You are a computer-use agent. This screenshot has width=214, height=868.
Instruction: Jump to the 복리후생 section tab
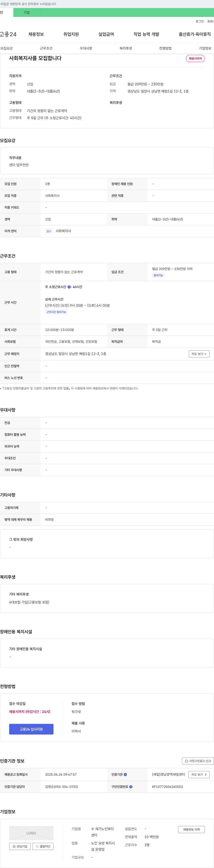click(126, 48)
